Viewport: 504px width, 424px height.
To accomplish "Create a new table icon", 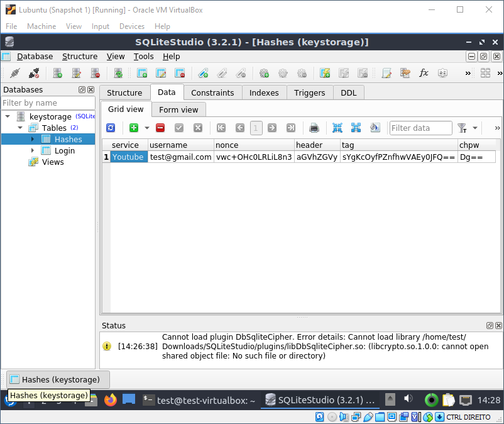I will click(142, 73).
